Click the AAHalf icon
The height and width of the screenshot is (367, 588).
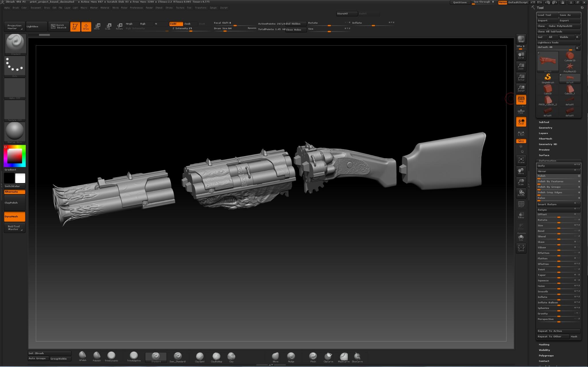(521, 88)
